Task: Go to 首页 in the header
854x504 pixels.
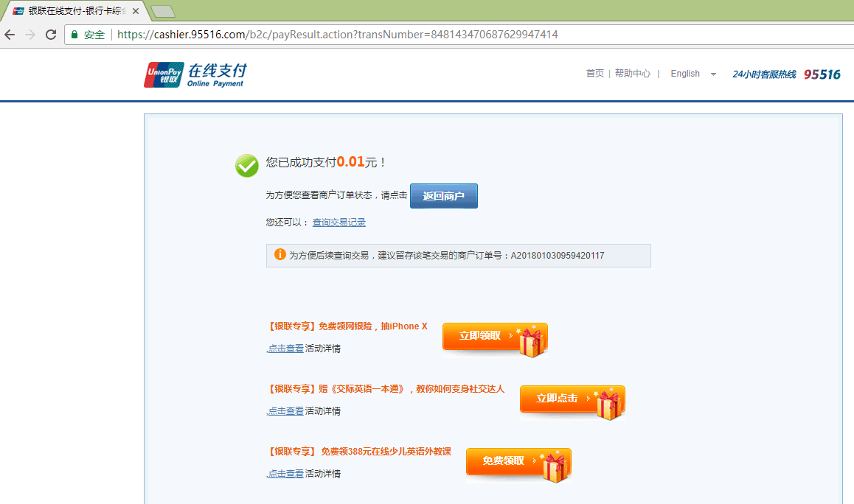Action: coord(594,74)
